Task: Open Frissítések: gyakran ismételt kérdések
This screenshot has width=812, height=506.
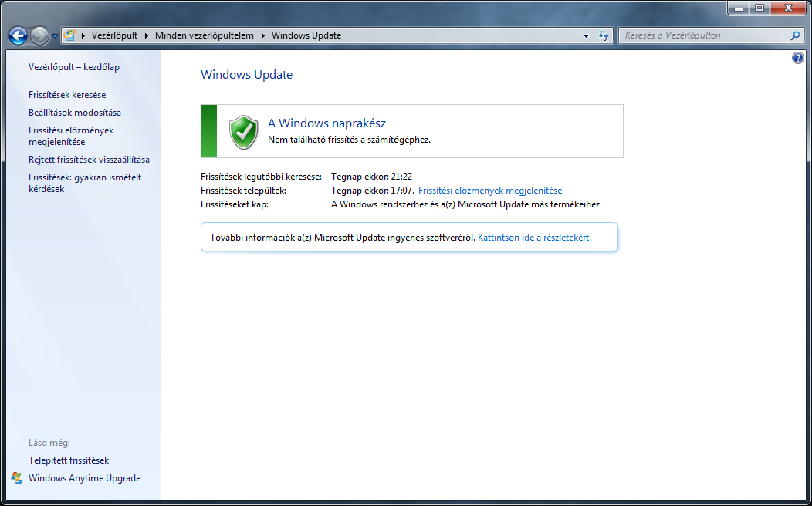Action: (x=85, y=183)
